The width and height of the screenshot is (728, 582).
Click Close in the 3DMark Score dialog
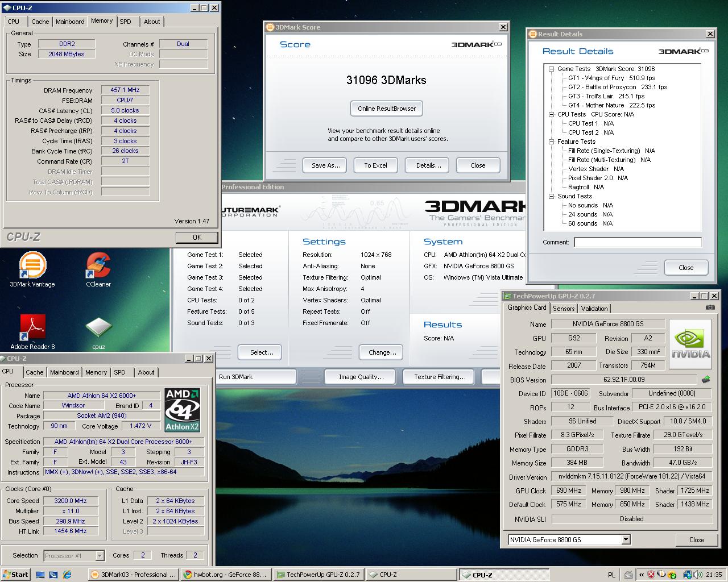coord(478,165)
